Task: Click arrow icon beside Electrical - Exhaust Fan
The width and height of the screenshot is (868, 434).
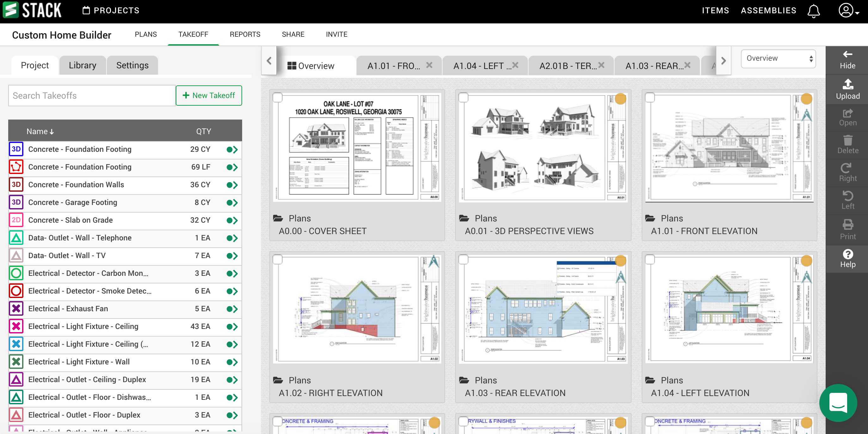Action: (x=232, y=308)
